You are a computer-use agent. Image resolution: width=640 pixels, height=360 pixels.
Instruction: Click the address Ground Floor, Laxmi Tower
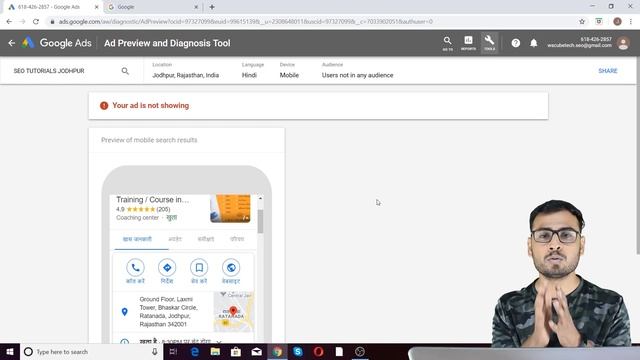point(169,312)
